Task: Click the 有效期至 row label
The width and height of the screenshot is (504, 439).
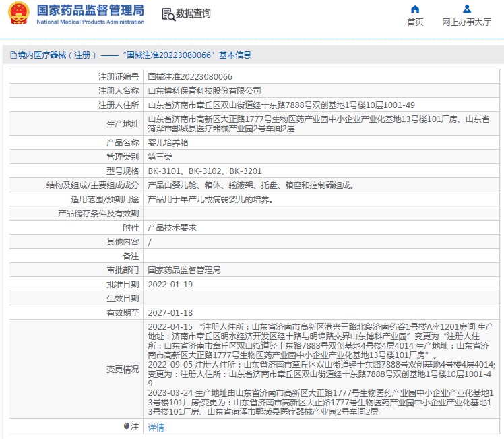Action: (x=123, y=313)
